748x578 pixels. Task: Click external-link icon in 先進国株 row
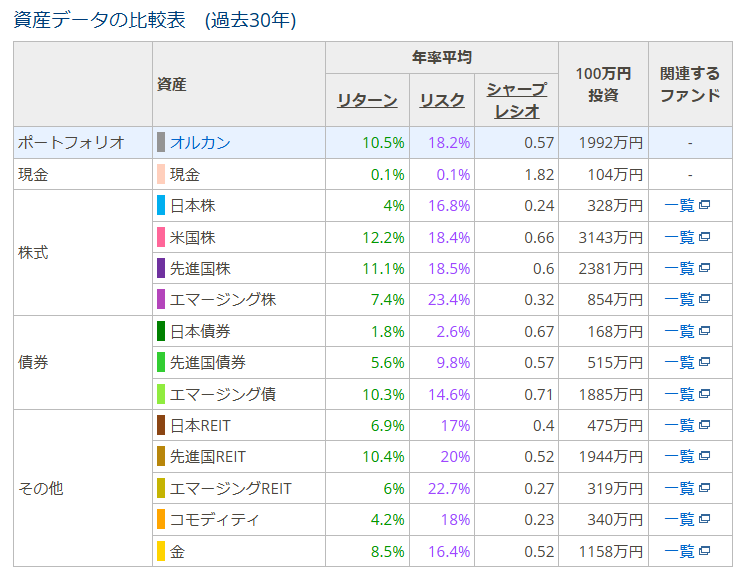[x=704, y=268]
